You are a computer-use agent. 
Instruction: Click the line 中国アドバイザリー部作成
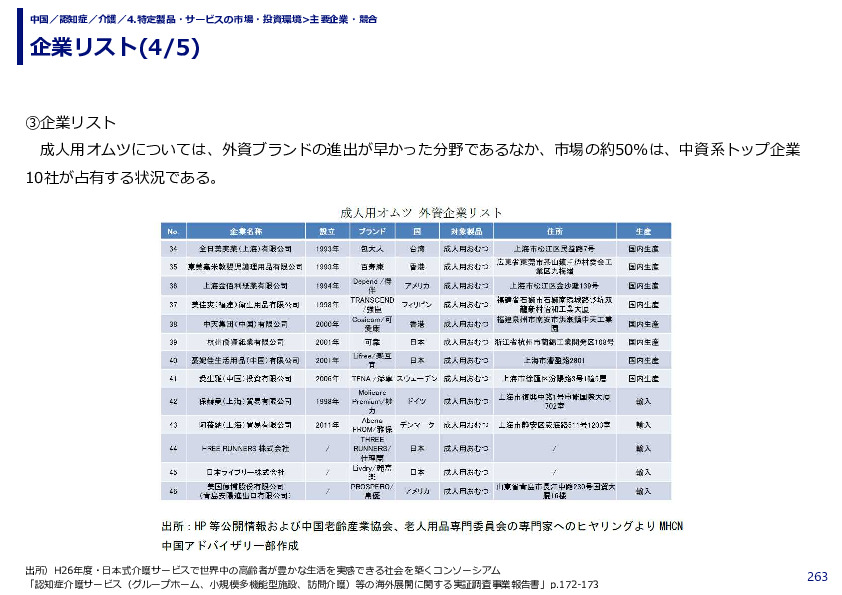[230, 546]
